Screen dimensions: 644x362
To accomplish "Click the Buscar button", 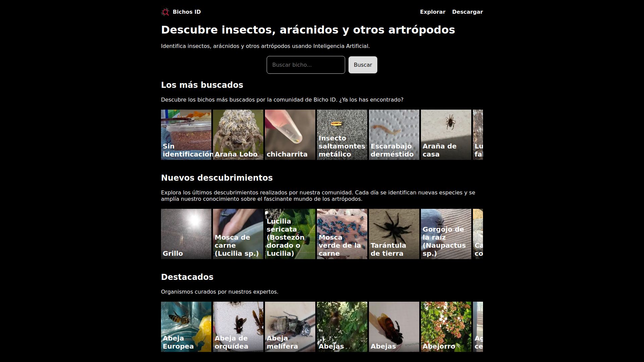I will [x=363, y=65].
